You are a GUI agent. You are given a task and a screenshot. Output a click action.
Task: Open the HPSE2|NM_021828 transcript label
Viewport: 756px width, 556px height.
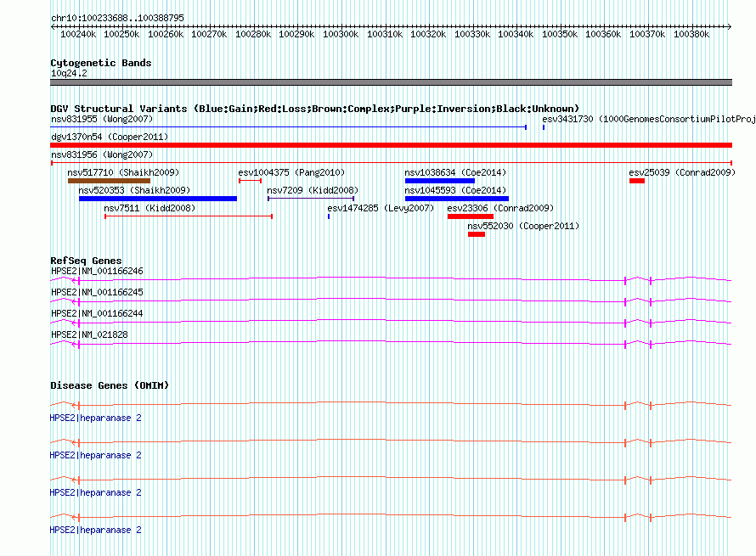click(x=89, y=334)
